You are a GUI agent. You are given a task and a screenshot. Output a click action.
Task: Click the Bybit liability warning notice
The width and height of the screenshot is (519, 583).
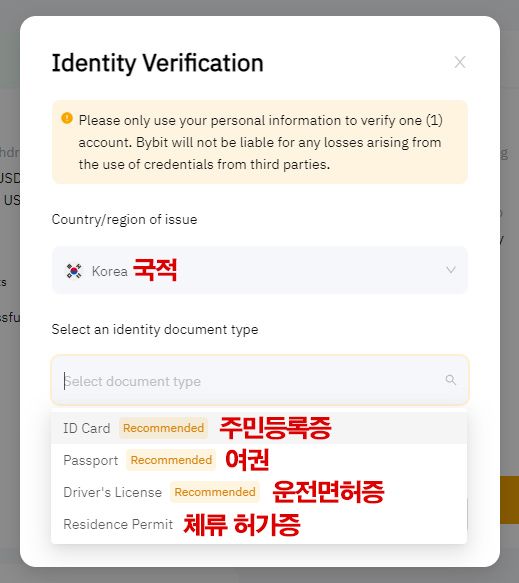(260, 142)
